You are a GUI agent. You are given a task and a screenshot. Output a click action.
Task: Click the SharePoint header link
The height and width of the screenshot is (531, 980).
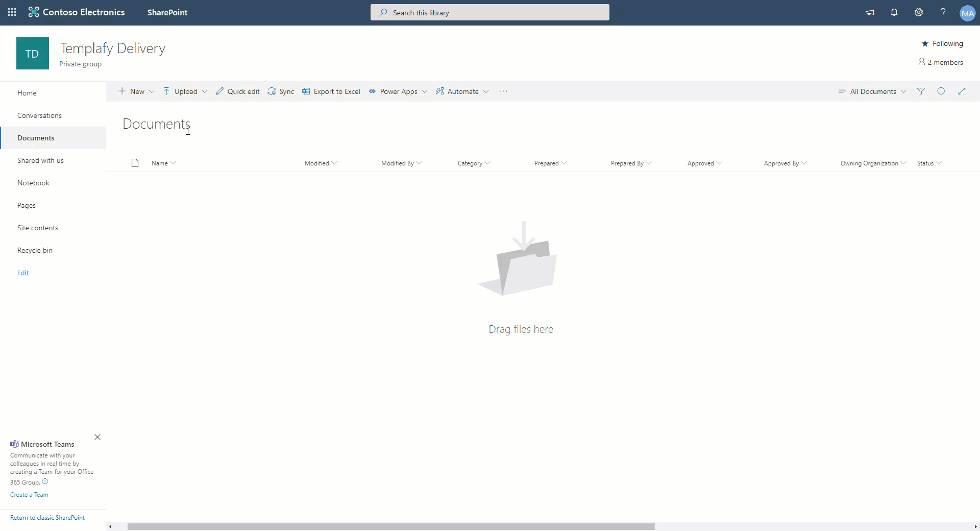pos(167,12)
